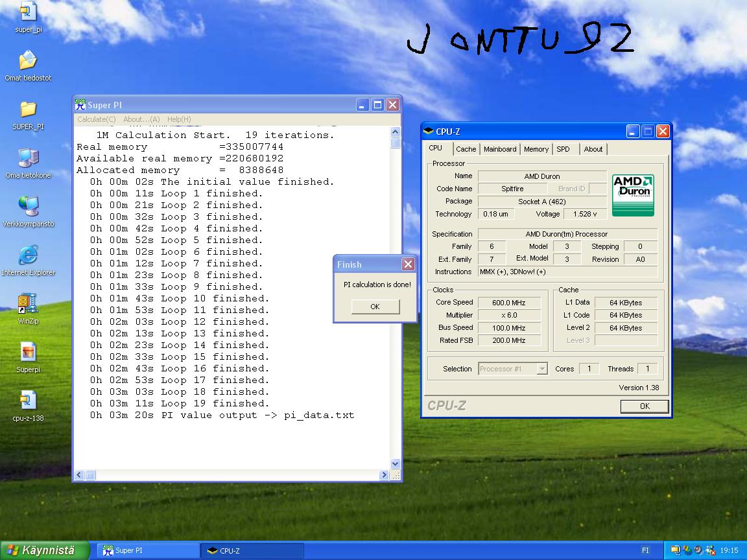
Task: Click the third system tray icon
Action: 698,550
